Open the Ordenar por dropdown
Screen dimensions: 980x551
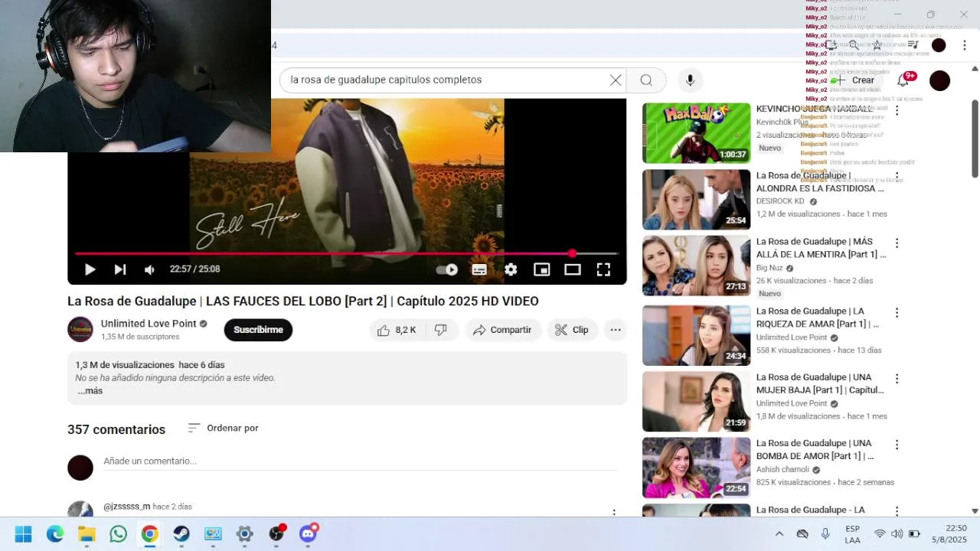click(223, 428)
